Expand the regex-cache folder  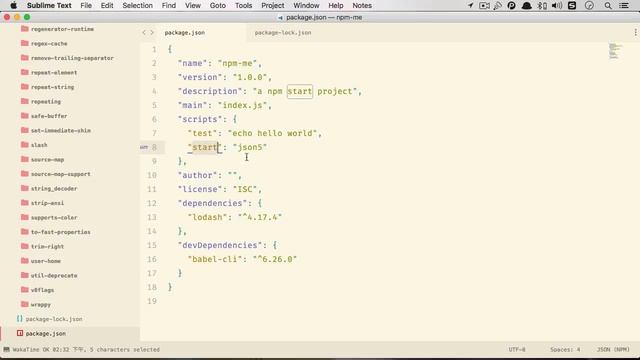click(49, 43)
